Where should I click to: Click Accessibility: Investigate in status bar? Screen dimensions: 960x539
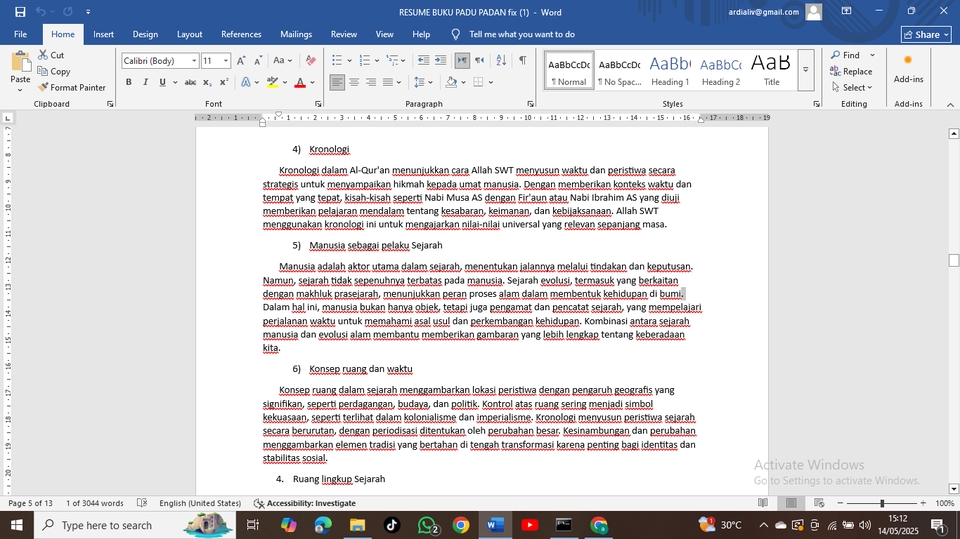(x=304, y=503)
